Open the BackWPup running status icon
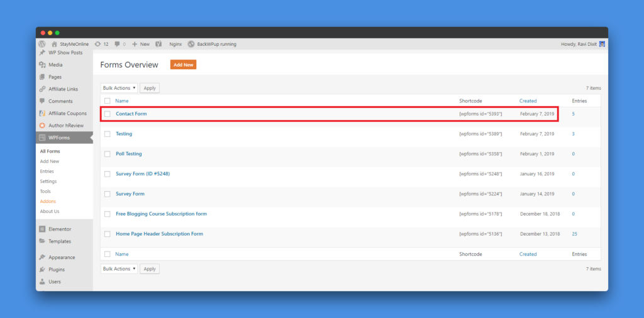This screenshot has width=644, height=318. 191,44
